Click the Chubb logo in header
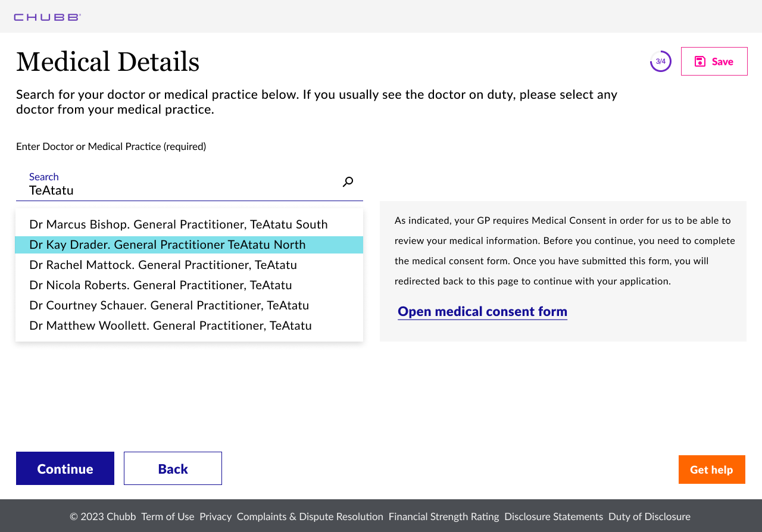 pyautogui.click(x=47, y=17)
